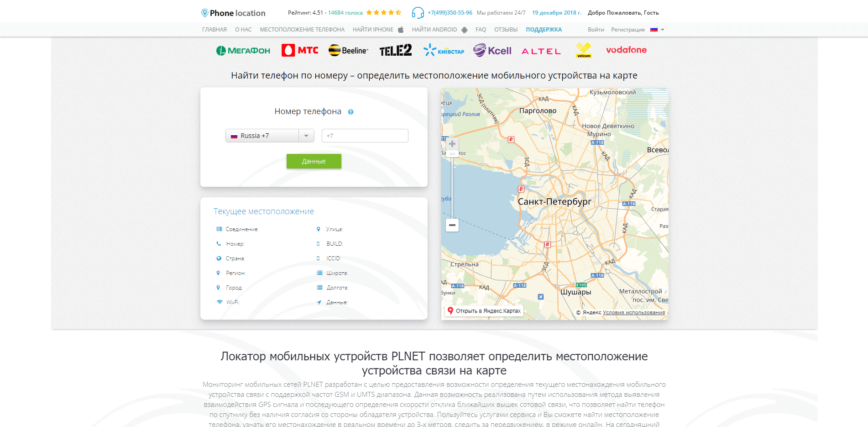The image size is (868, 427).
Task: Click the Соединение connection icon
Action: [x=219, y=229]
